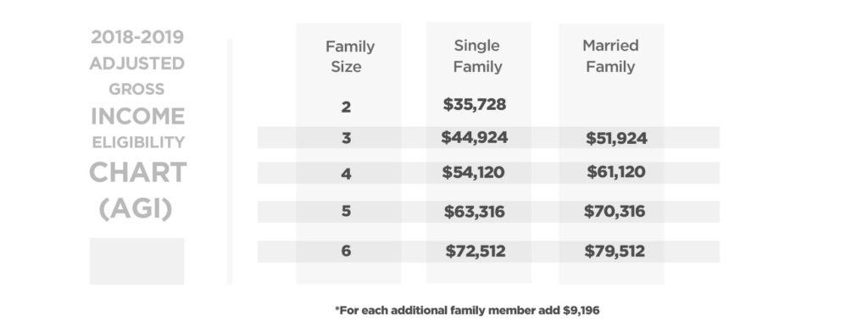Viewport: 868px width, 332px height.
Task: Select the $61,120 married family amount
Action: [x=616, y=172]
